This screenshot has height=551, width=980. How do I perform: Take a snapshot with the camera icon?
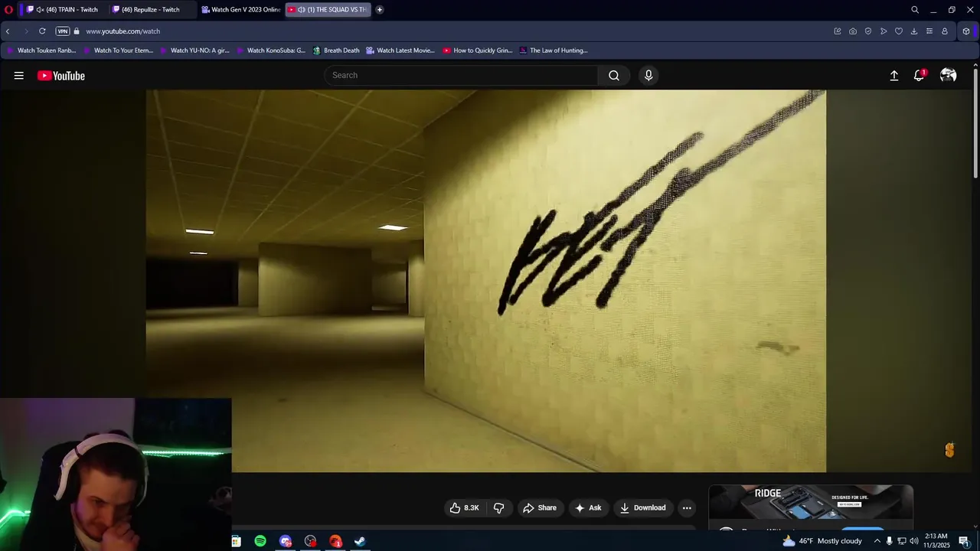coord(853,31)
